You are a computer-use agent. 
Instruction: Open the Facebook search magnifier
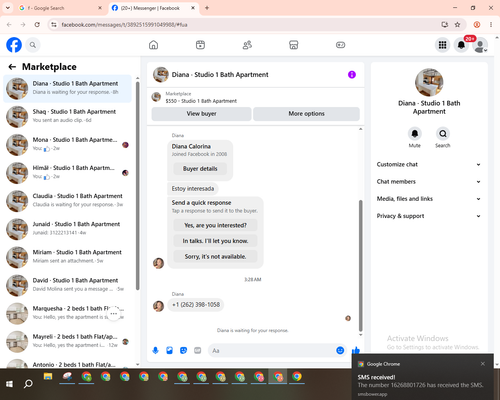(x=33, y=45)
